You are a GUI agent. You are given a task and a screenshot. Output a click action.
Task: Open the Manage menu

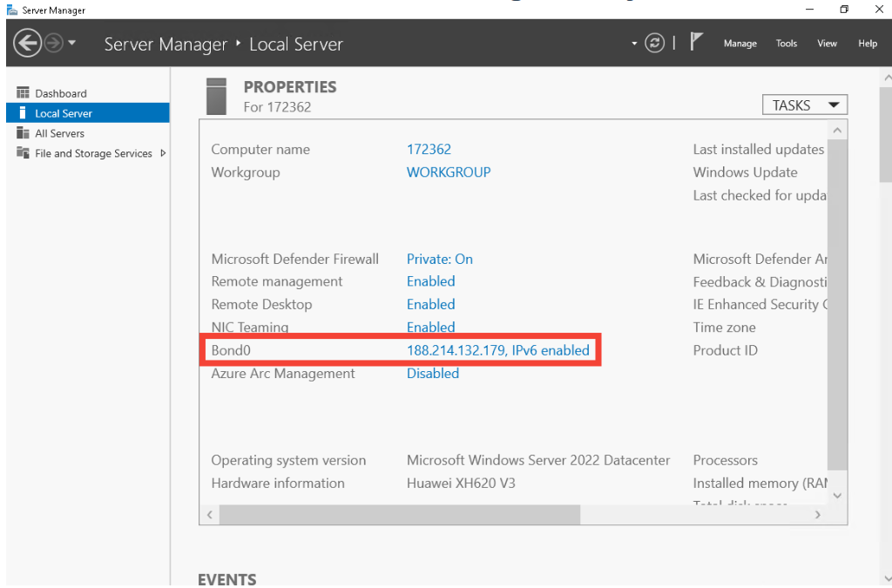pos(740,44)
